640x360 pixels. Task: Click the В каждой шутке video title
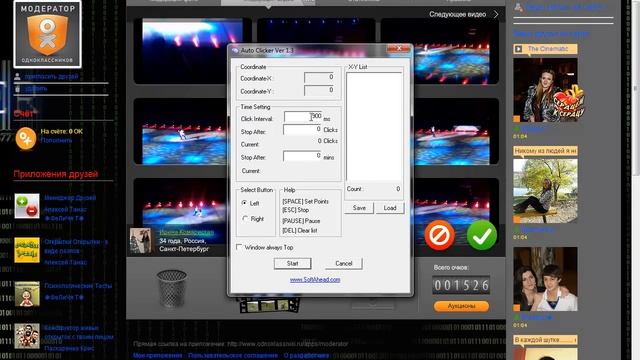pyautogui.click(x=545, y=340)
